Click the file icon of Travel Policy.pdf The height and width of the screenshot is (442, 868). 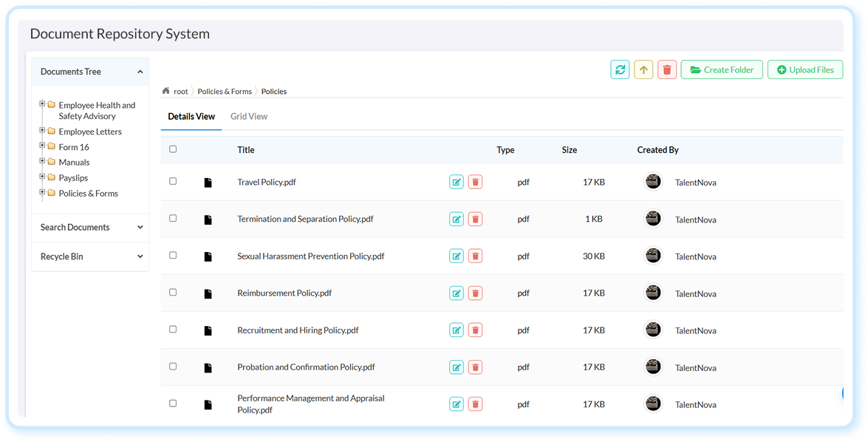[x=208, y=183]
